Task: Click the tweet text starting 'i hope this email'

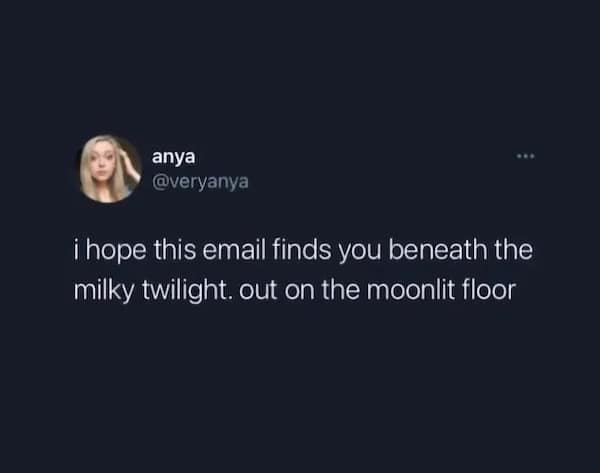Action: click(303, 270)
